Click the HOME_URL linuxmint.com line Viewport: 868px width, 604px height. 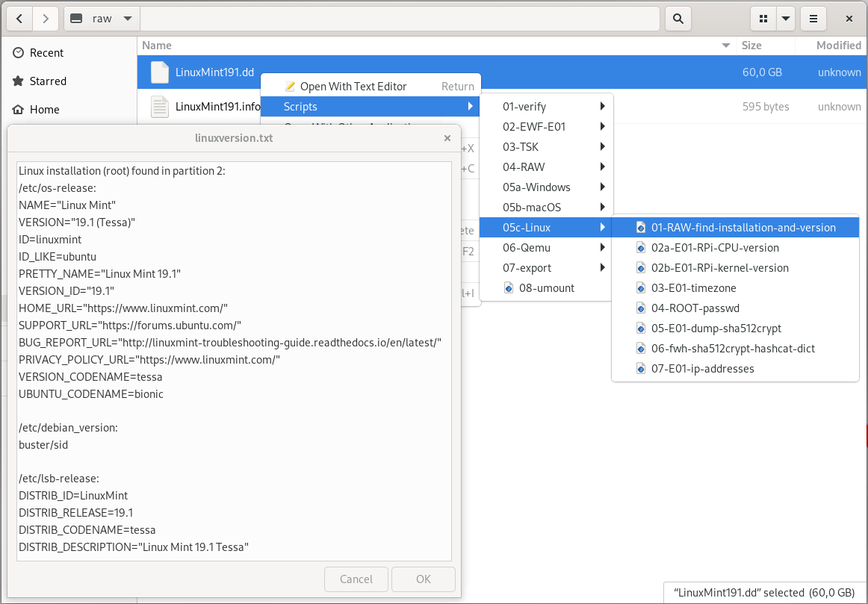pyautogui.click(x=123, y=308)
